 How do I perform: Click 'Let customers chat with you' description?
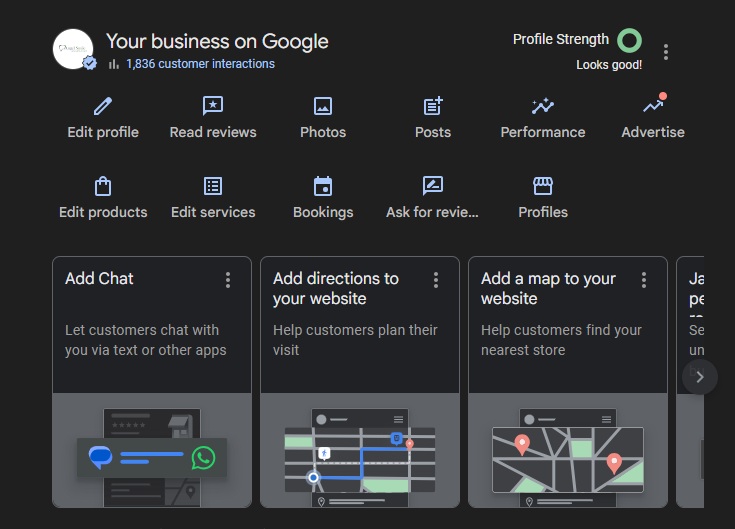click(146, 340)
